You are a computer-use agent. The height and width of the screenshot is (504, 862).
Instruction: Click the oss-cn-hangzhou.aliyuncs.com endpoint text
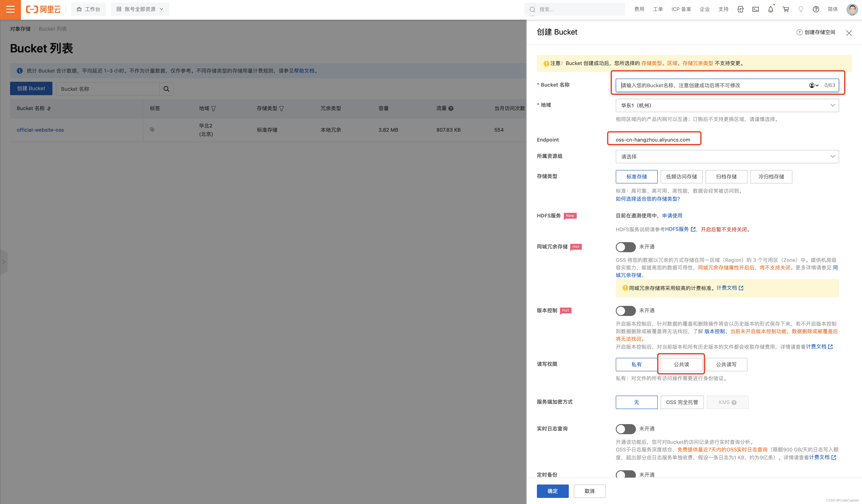pyautogui.click(x=653, y=139)
